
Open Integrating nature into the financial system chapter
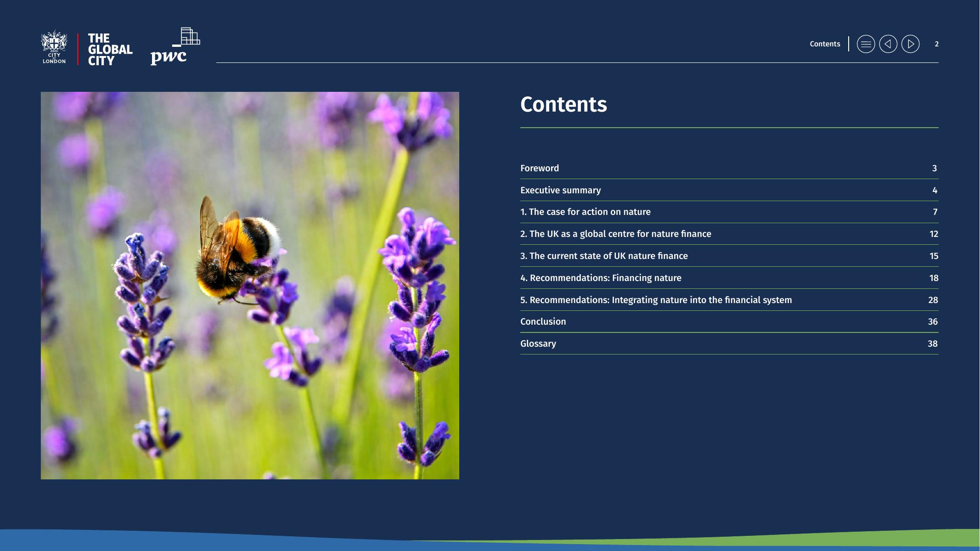(x=656, y=300)
